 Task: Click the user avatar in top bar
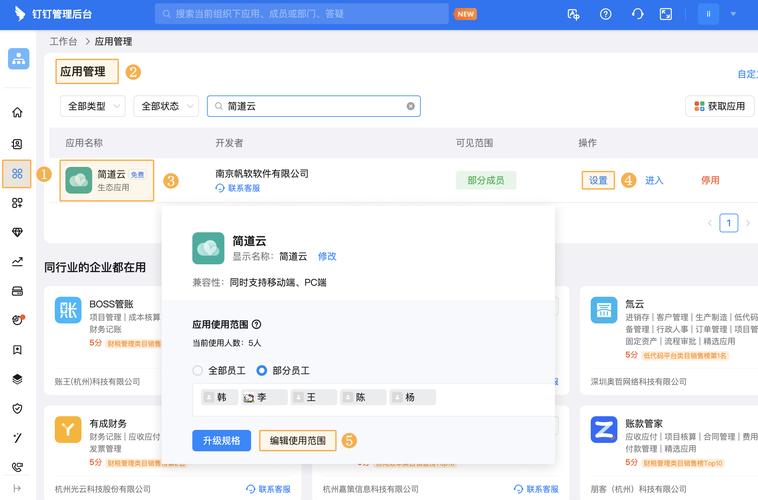[x=708, y=14]
